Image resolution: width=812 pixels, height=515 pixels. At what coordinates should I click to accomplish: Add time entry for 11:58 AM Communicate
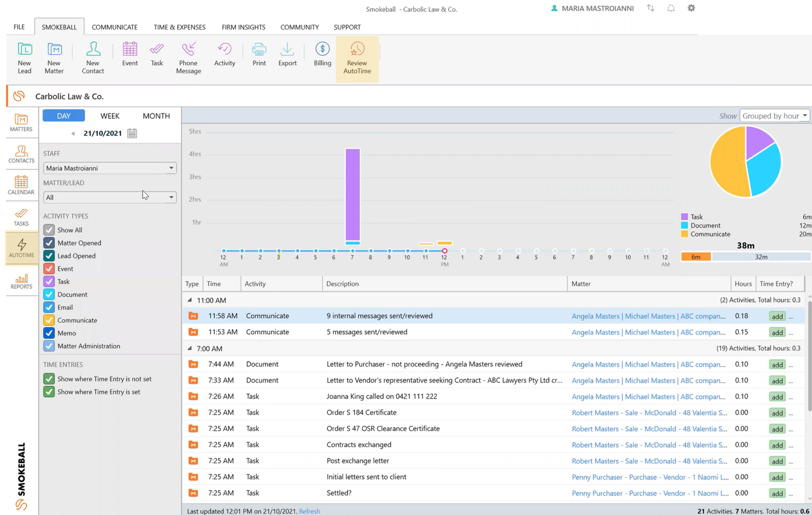pos(777,316)
